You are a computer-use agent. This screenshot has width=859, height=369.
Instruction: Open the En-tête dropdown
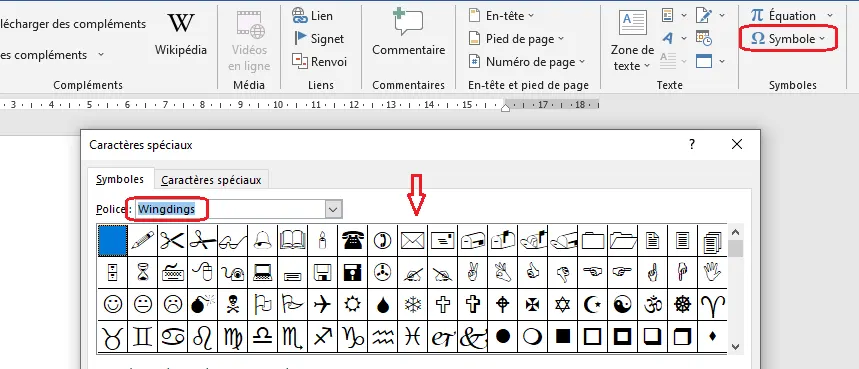[x=501, y=16]
